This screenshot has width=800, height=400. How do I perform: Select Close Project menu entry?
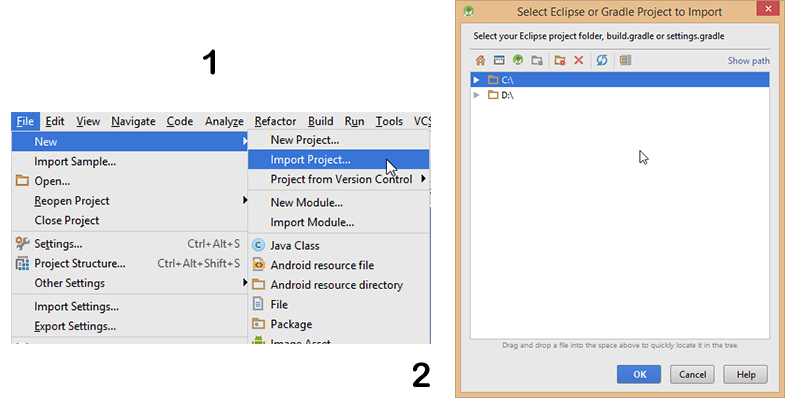pyautogui.click(x=130, y=220)
